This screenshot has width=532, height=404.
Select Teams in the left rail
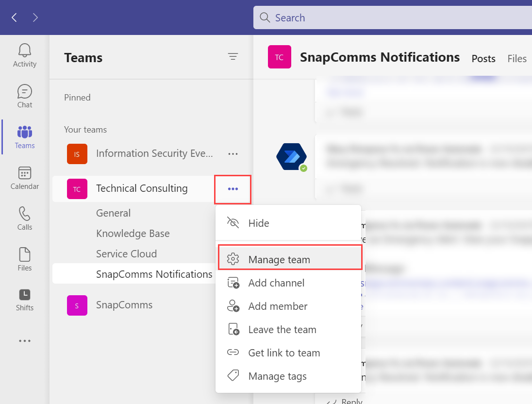coord(25,137)
